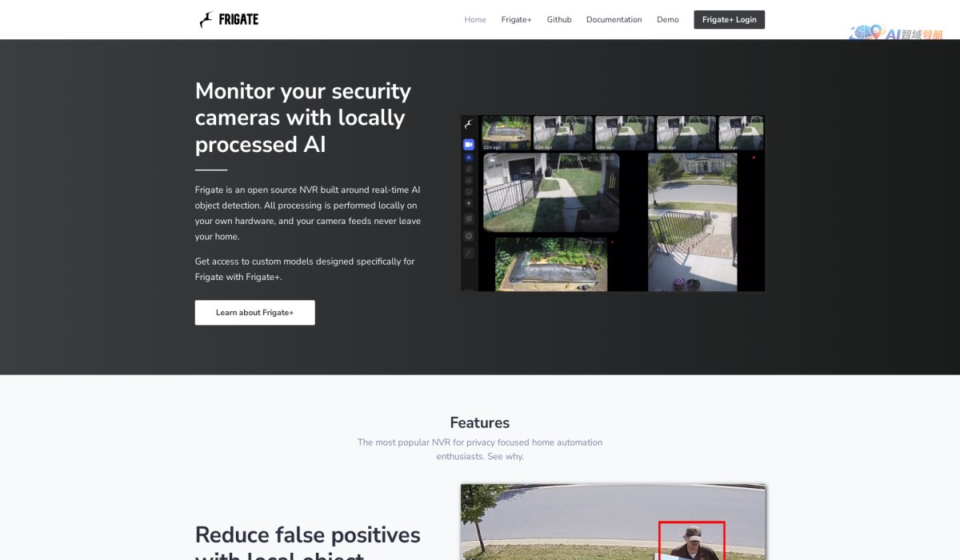Click the home icon in demo sidebar
This screenshot has width=960, height=560.
(469, 158)
